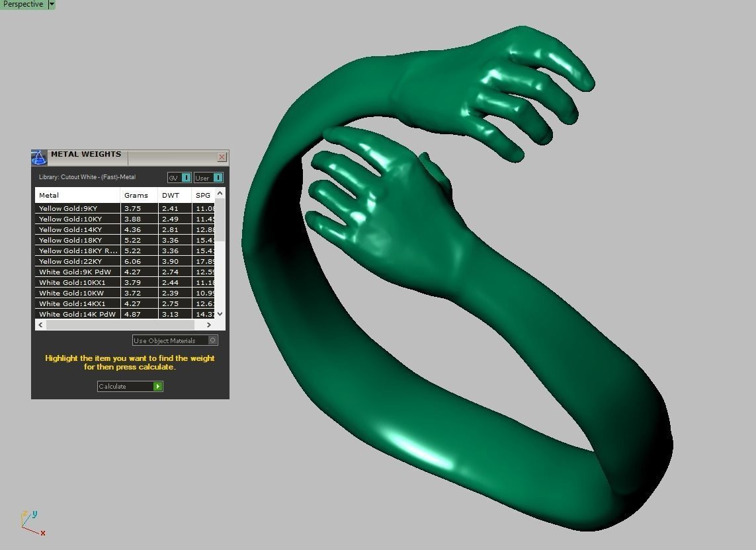Click the 3.75 grams value for 9KY
Image resolution: width=756 pixels, height=550 pixels.
[x=132, y=208]
